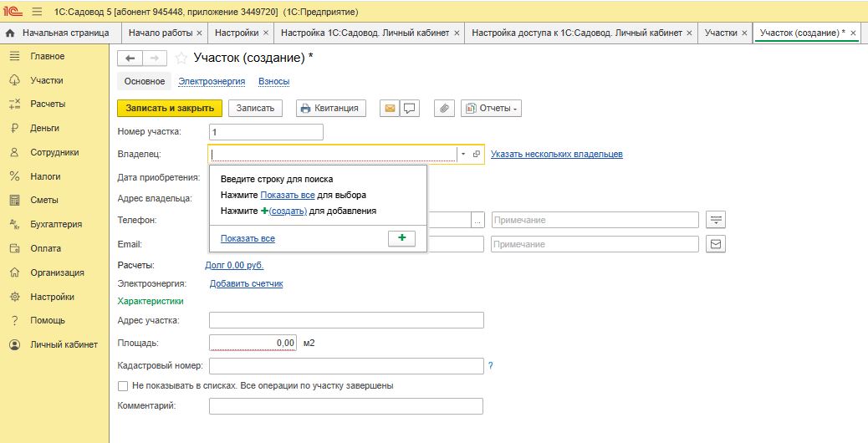
Task: Go back with the left arrow button
Action: [130, 58]
